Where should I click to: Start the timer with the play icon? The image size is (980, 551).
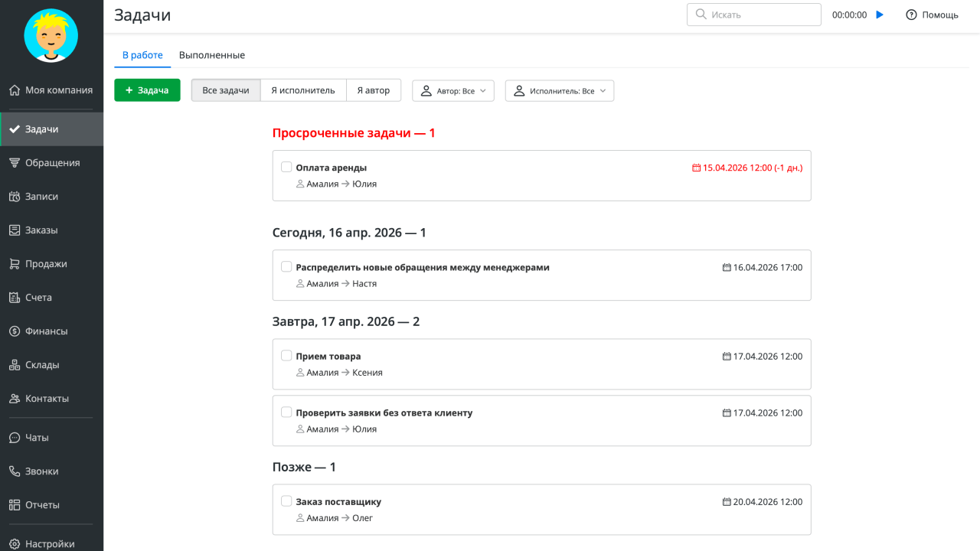click(879, 14)
